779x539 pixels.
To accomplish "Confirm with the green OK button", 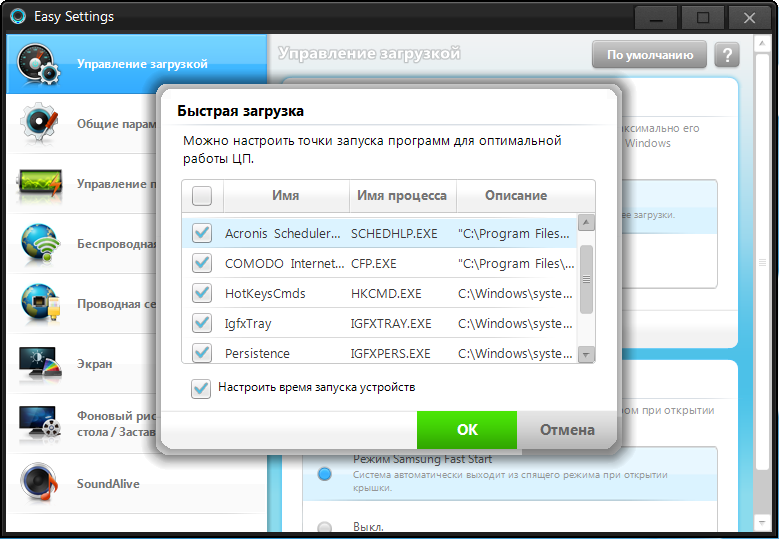I will pyautogui.click(x=467, y=430).
